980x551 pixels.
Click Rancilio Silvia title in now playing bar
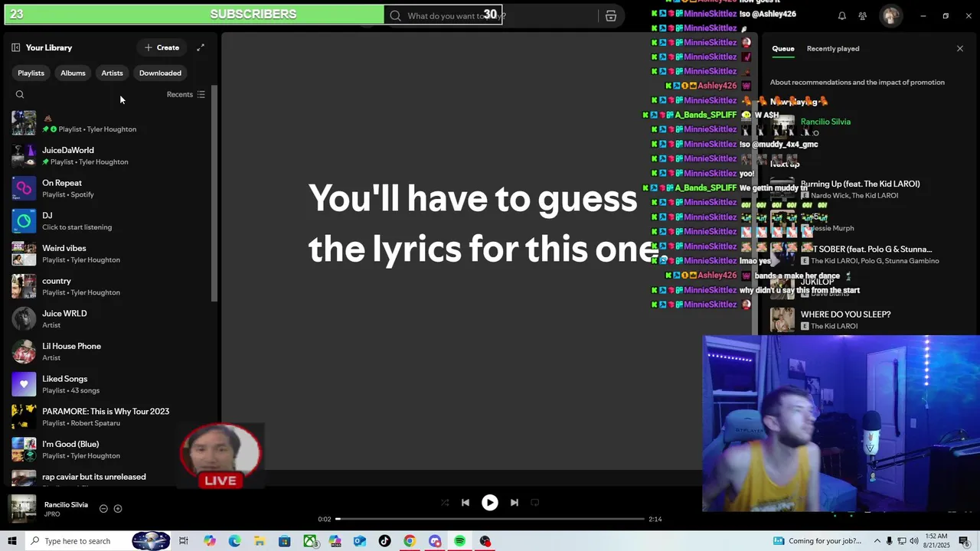[66, 505]
